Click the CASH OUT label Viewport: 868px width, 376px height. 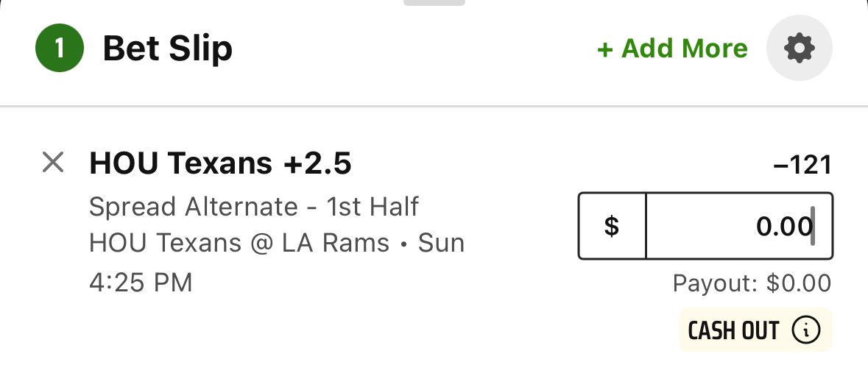pos(733,330)
